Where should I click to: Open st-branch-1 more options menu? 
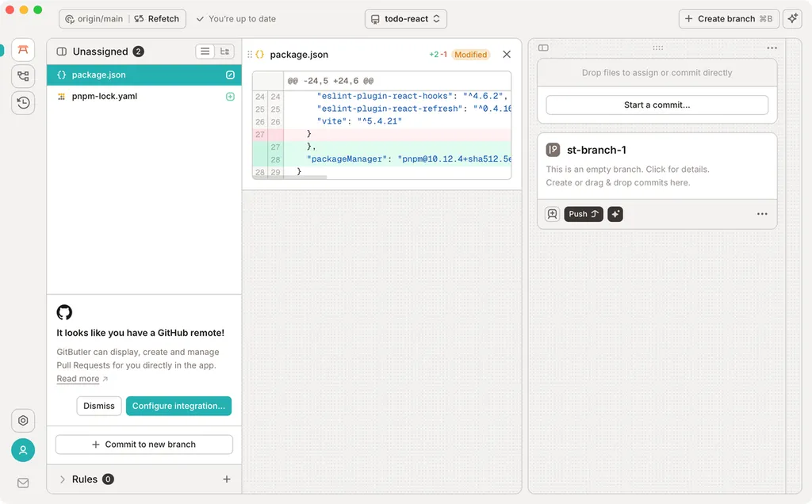pyautogui.click(x=761, y=214)
